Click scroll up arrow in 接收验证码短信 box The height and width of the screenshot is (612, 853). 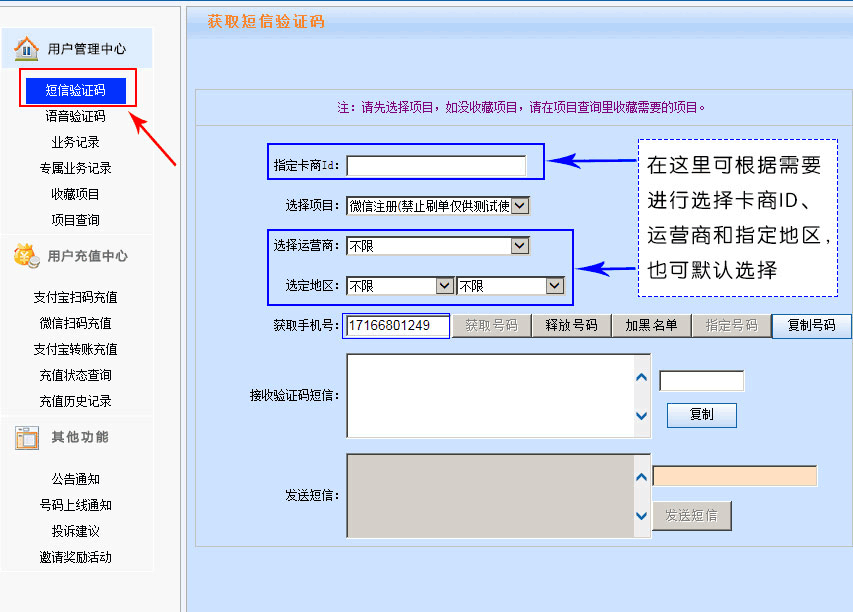coord(641,377)
